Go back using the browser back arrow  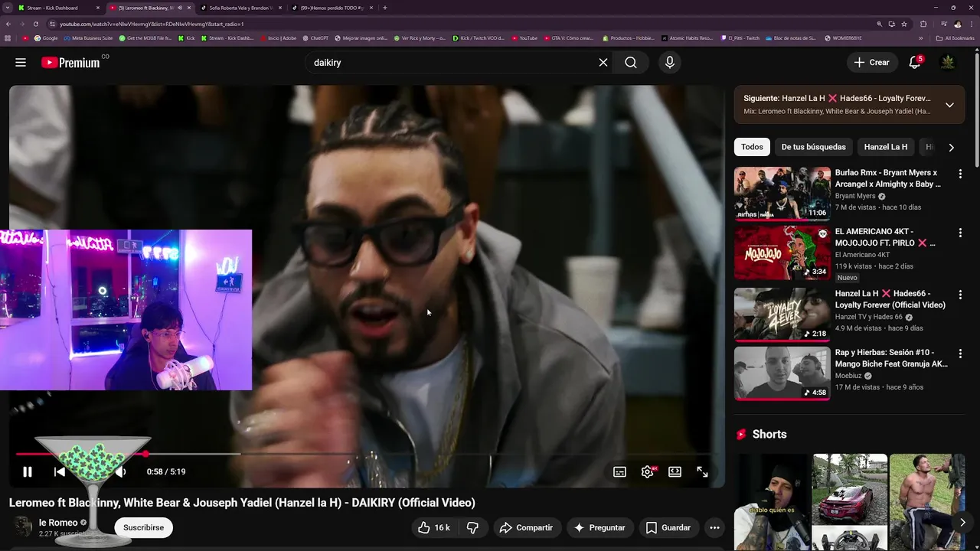(9, 24)
